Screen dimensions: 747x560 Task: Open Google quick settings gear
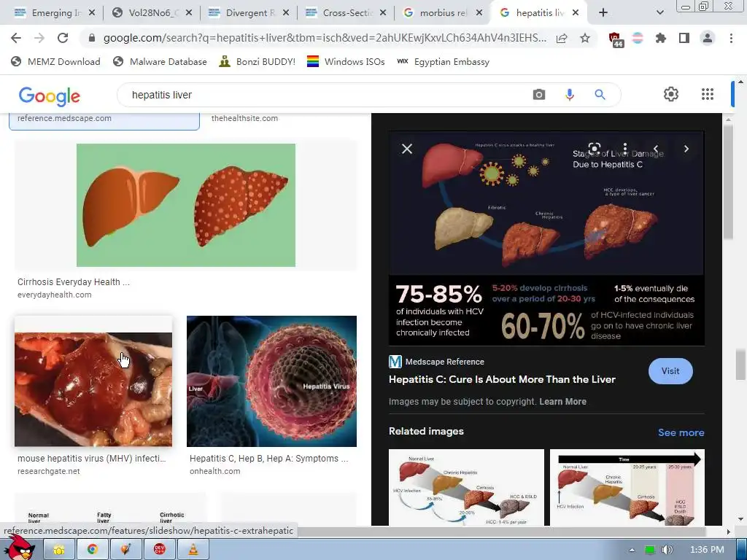click(x=671, y=94)
